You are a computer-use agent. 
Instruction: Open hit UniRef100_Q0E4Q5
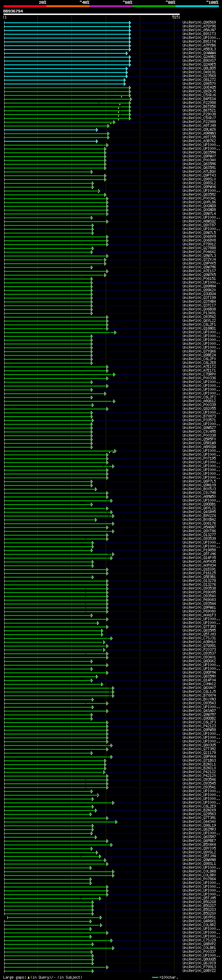tap(199, 88)
